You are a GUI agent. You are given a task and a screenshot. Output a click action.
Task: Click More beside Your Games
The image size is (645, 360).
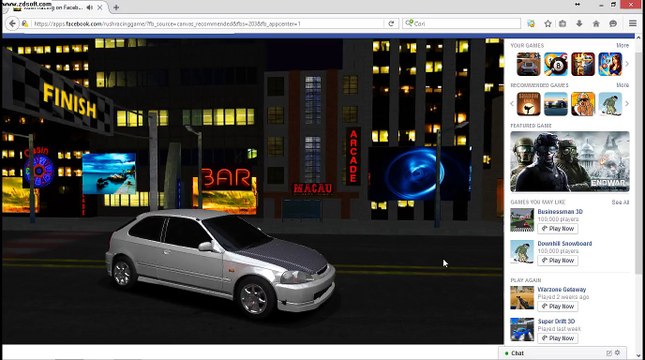point(622,45)
